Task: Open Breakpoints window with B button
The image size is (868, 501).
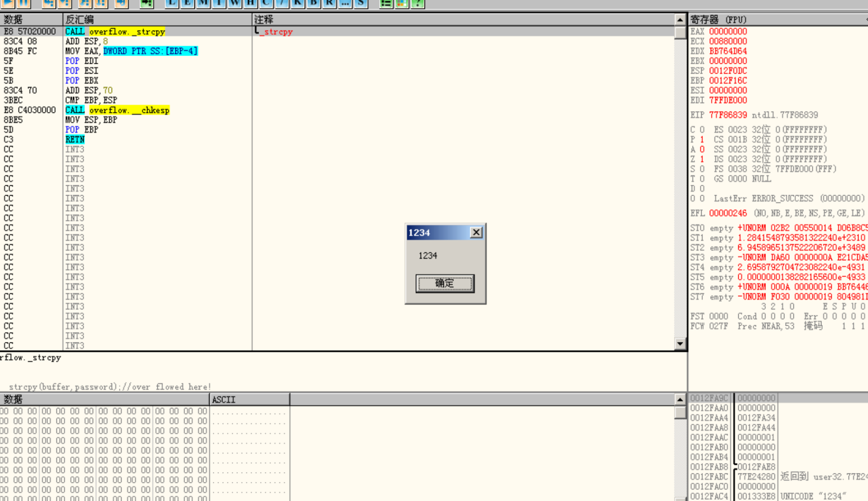Action: click(313, 3)
